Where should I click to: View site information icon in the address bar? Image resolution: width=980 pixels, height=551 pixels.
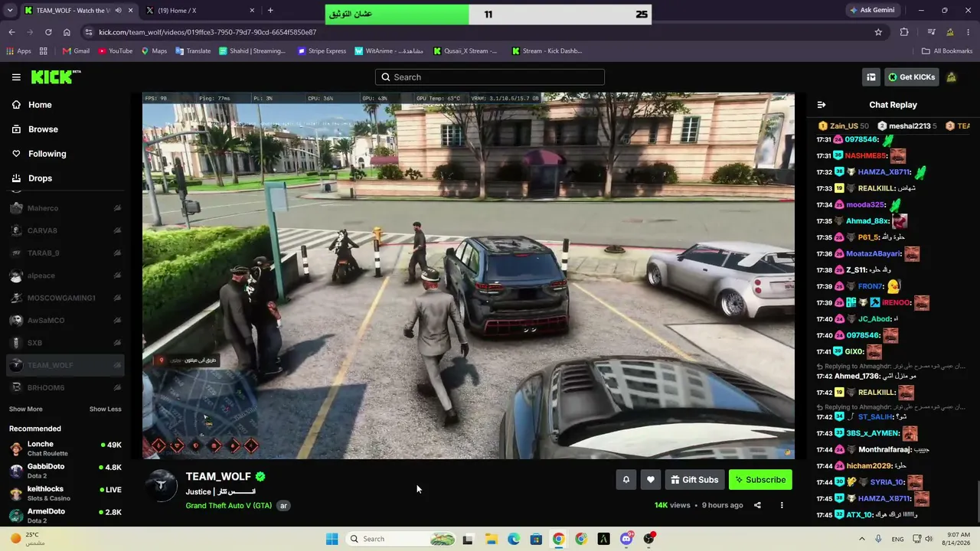(89, 32)
